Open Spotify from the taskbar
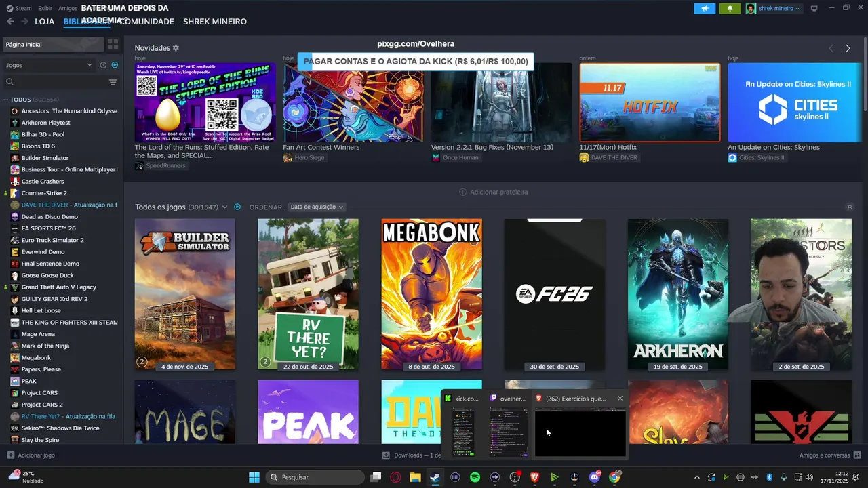Image resolution: width=868 pixels, height=488 pixels. point(475,477)
